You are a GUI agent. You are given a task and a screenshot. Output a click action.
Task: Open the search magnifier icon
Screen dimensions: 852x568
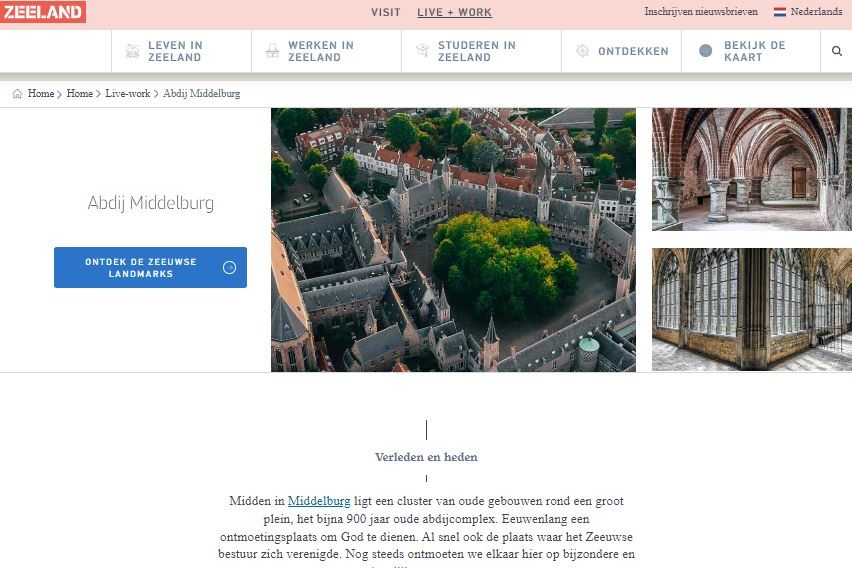coord(837,51)
